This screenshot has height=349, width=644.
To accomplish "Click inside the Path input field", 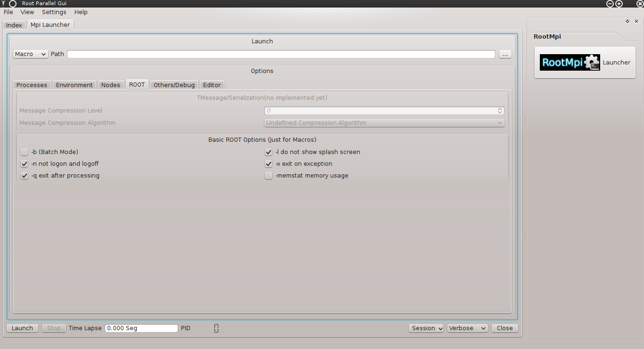I will 281,54.
